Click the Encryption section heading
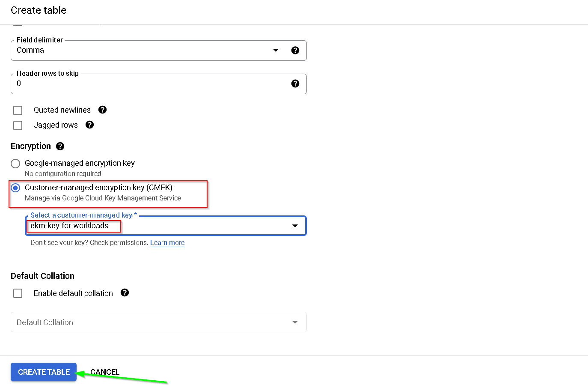This screenshot has height=385, width=588. pyautogui.click(x=31, y=146)
